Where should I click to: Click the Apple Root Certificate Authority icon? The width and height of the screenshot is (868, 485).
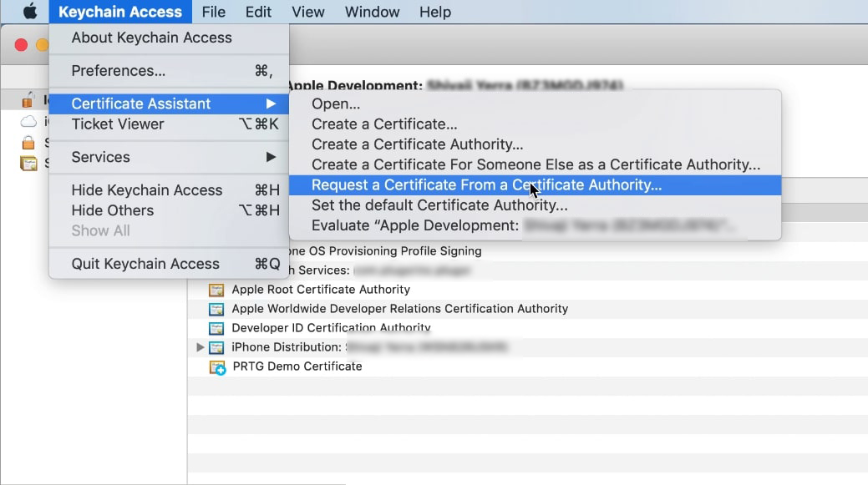(216, 290)
